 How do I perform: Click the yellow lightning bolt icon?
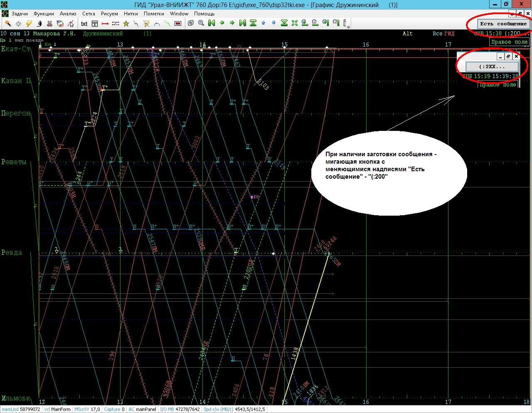(29, 23)
